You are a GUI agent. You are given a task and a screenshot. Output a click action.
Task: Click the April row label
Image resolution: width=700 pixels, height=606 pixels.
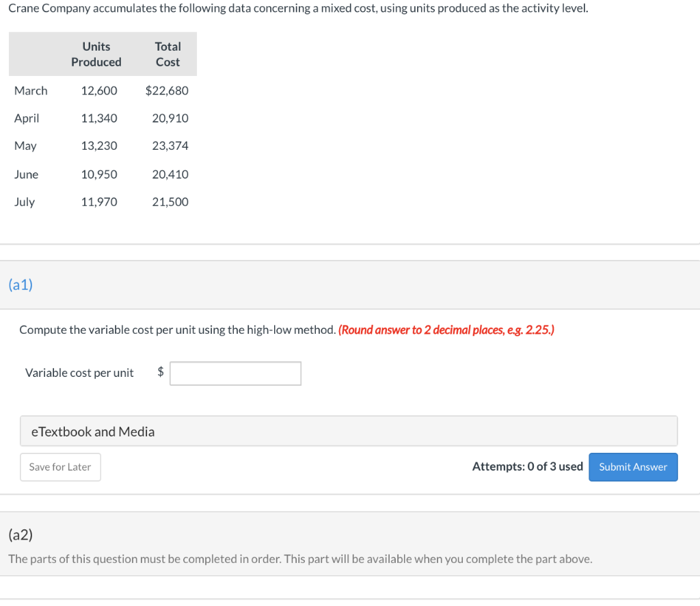[x=27, y=118]
